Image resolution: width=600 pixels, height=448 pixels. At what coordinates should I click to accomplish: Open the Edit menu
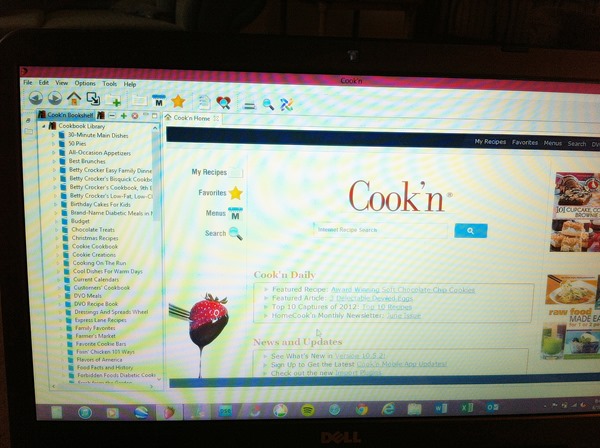coord(44,82)
